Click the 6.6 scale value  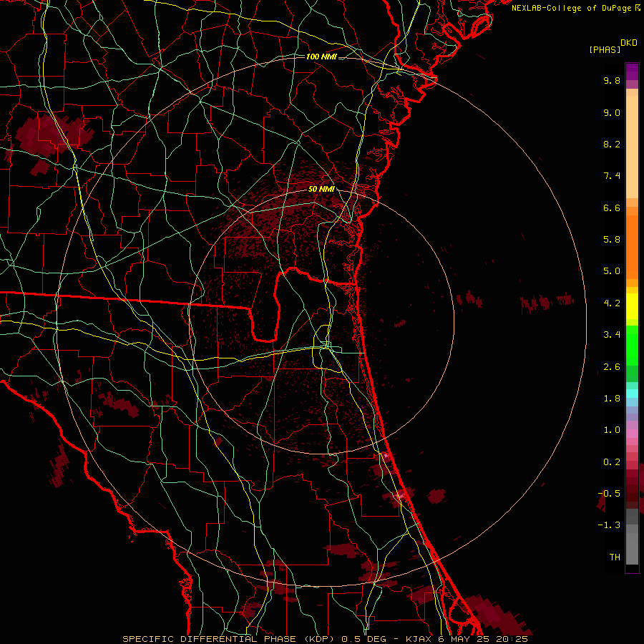tap(612, 208)
